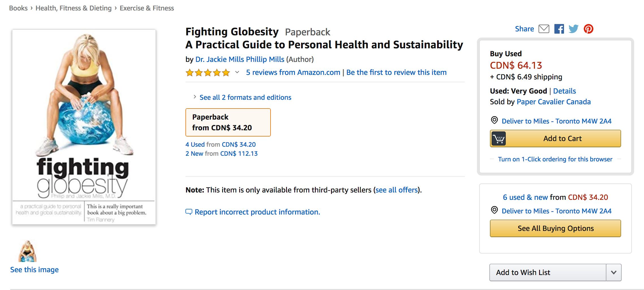
Task: Select the Paperback format box
Action: [228, 122]
